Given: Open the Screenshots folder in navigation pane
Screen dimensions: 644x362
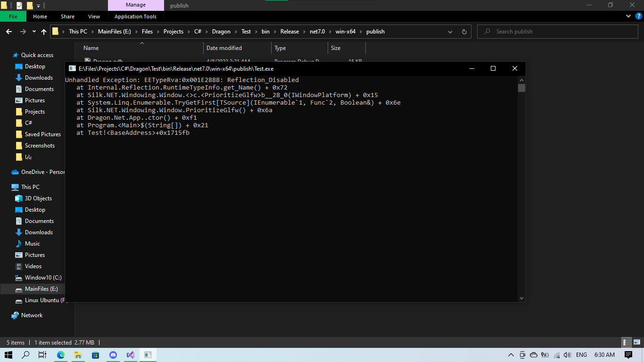Looking at the screenshot, I should [40, 146].
